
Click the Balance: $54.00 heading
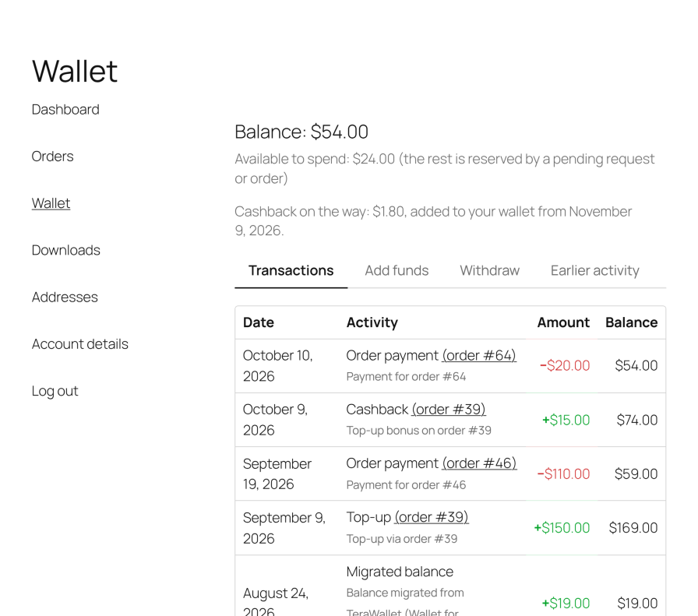coord(301,132)
